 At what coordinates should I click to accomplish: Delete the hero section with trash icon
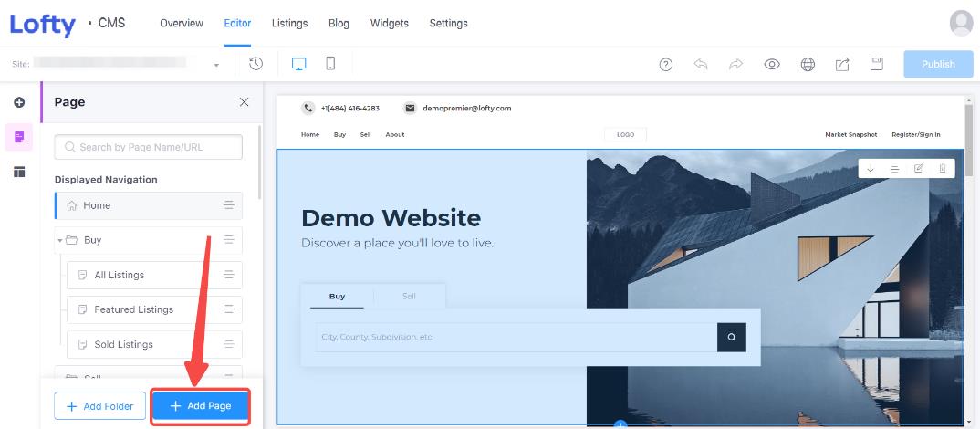tap(943, 168)
